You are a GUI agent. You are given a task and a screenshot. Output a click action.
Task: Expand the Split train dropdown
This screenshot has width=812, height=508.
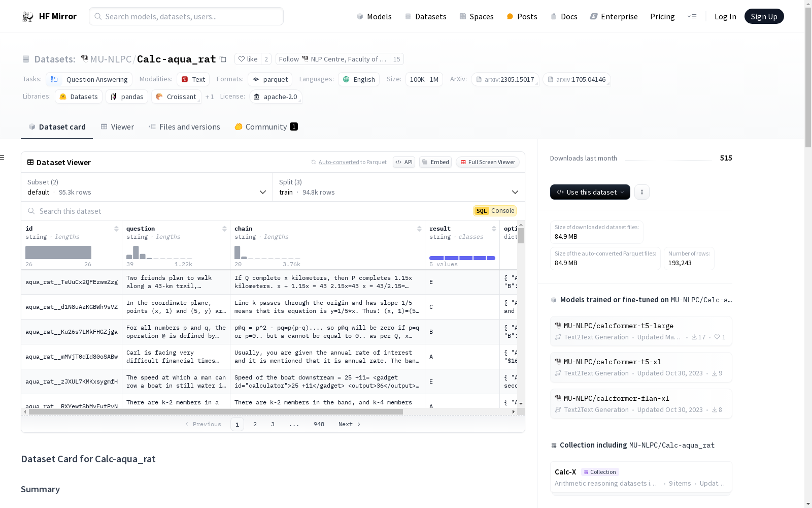pos(399,187)
